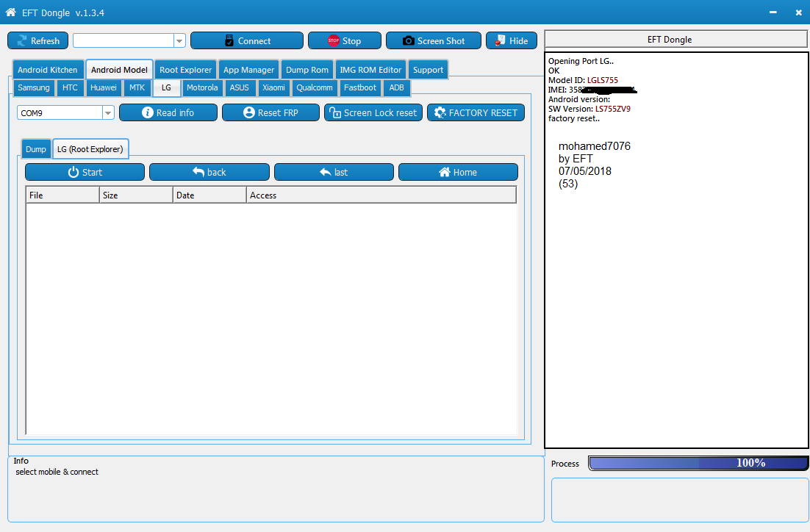Click the device selection input field
This screenshot has height=532, width=810.
(x=123, y=41)
